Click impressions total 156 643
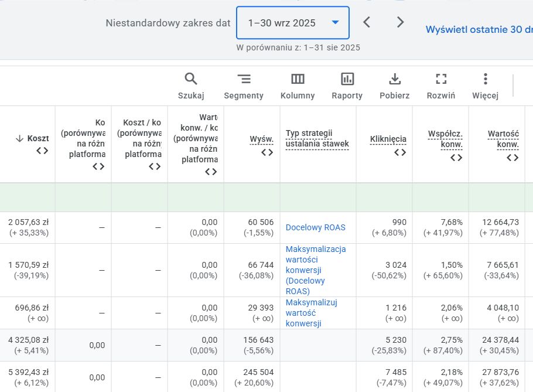Viewport: 533px width, 392px height. tap(258, 340)
